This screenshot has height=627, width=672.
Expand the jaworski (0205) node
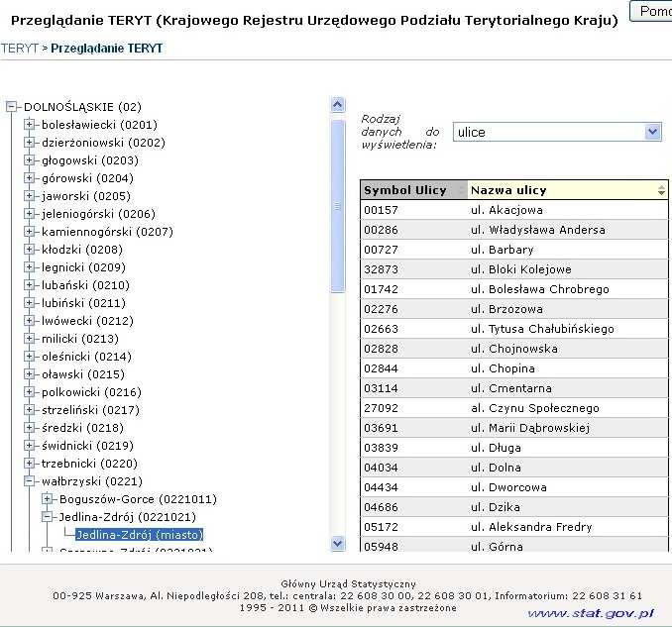(29, 196)
